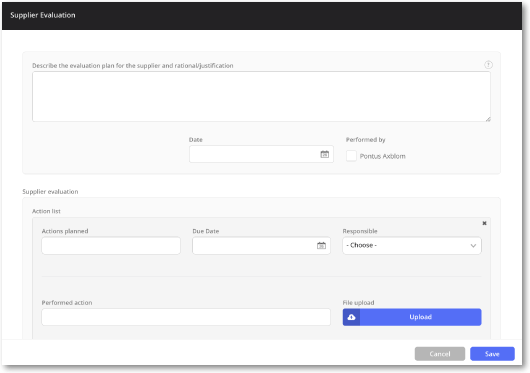
Task: Grab the textarea resize handle corner
Action: point(488,119)
